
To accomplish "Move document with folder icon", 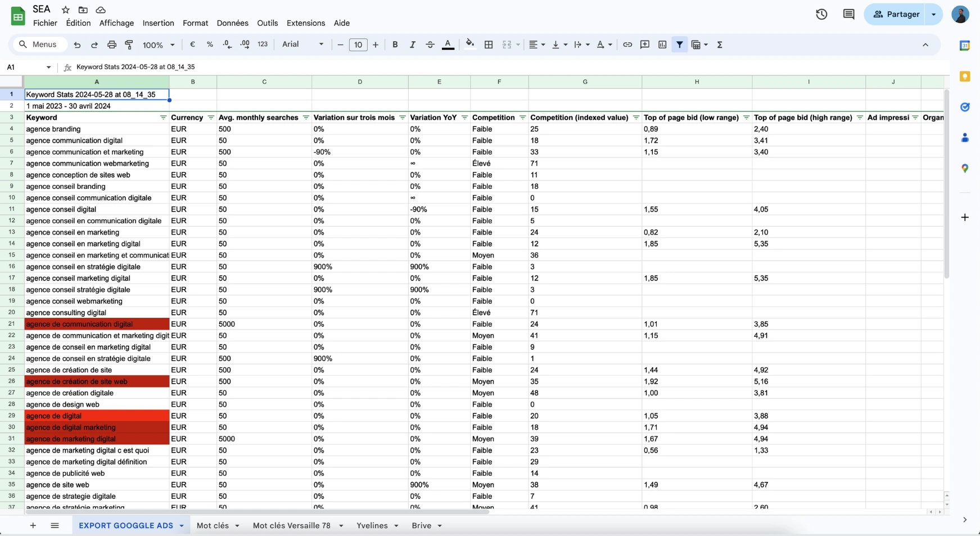I will 83,10.
